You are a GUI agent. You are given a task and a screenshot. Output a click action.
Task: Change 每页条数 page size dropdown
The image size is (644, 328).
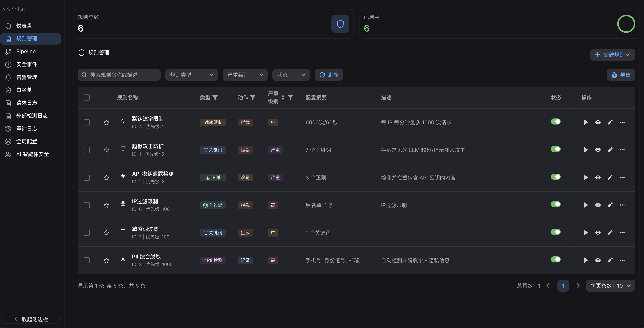tap(610, 285)
